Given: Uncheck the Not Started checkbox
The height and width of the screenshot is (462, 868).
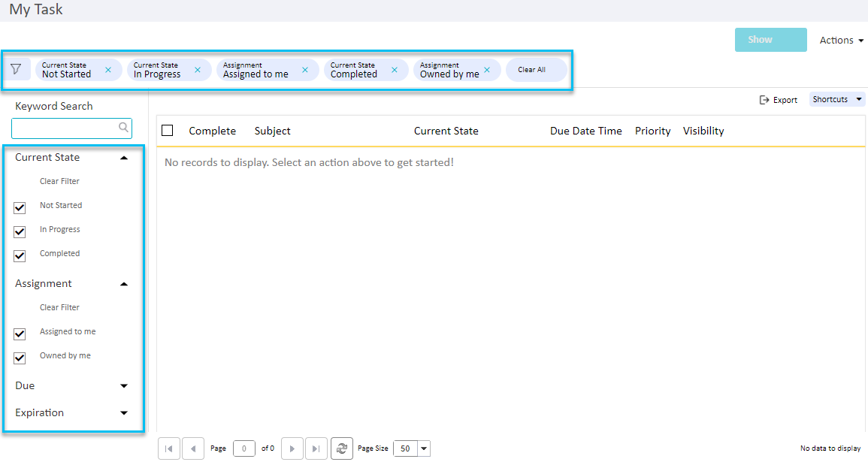Looking at the screenshot, I should coord(20,207).
